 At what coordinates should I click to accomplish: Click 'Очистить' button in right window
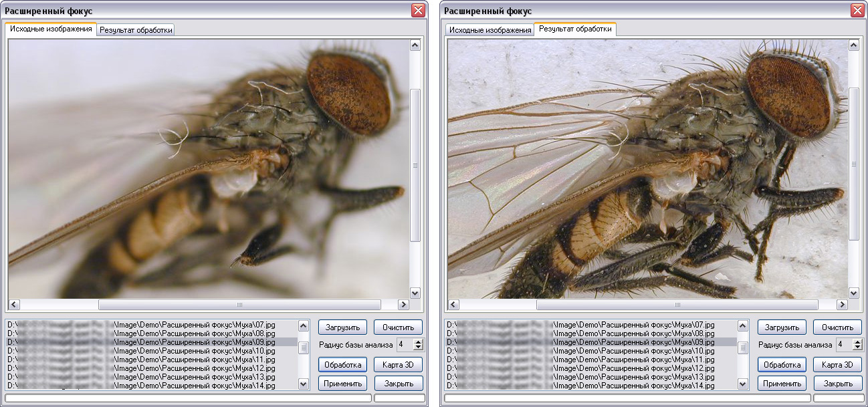click(837, 327)
